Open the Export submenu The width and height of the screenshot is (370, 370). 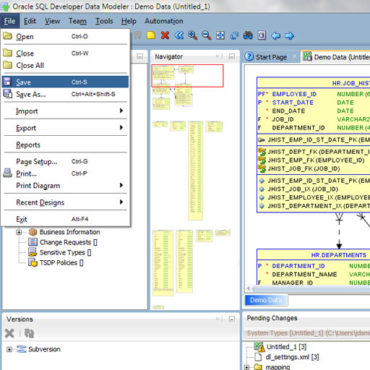tap(65, 128)
